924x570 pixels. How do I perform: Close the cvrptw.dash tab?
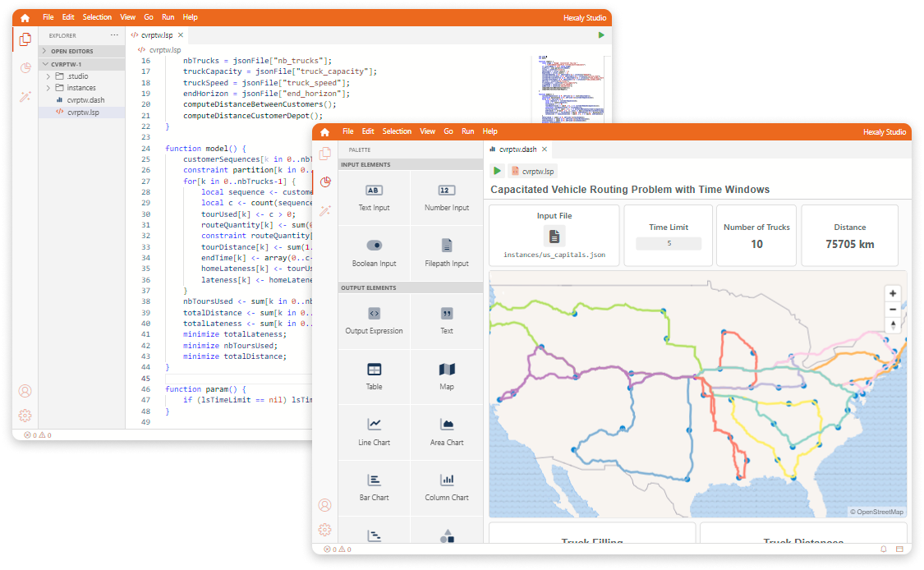tap(545, 149)
